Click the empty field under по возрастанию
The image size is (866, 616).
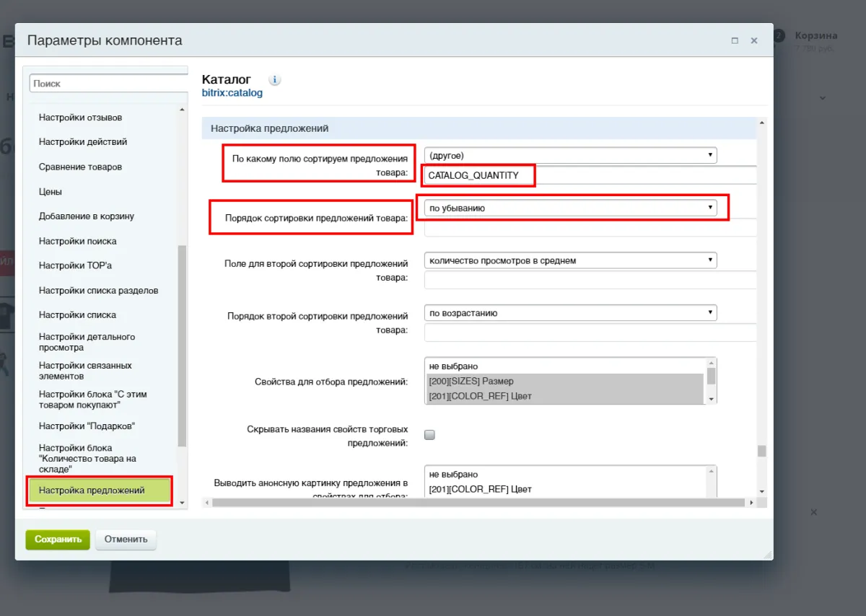point(590,333)
